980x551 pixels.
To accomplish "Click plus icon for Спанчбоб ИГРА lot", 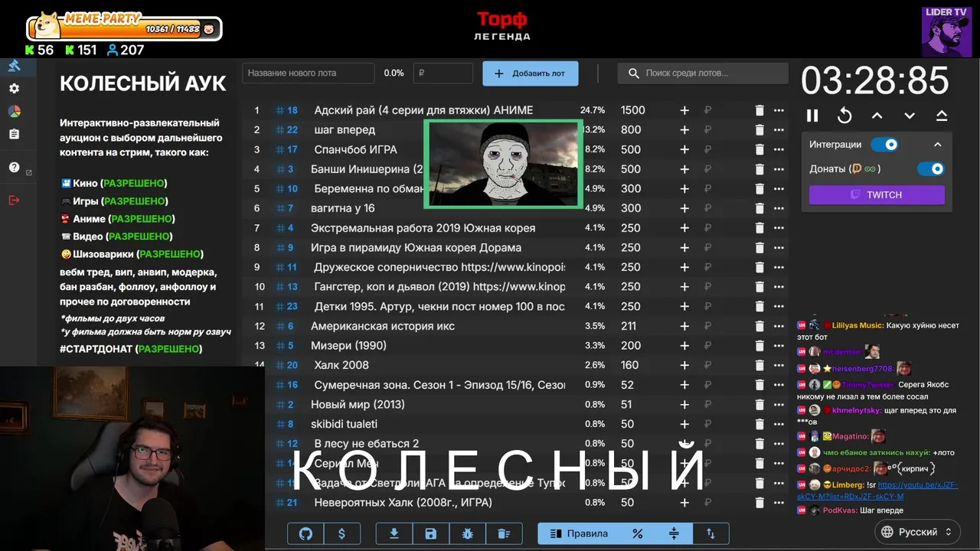I will click(684, 150).
